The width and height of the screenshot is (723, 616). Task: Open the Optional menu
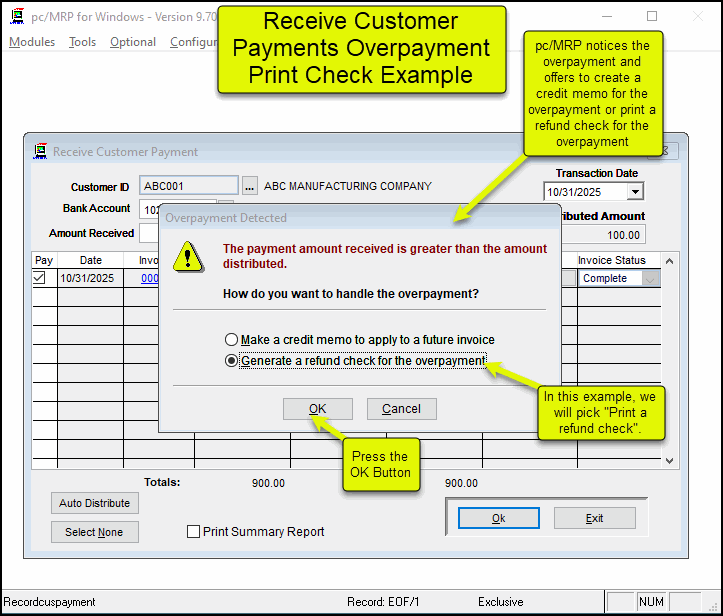[x=133, y=42]
